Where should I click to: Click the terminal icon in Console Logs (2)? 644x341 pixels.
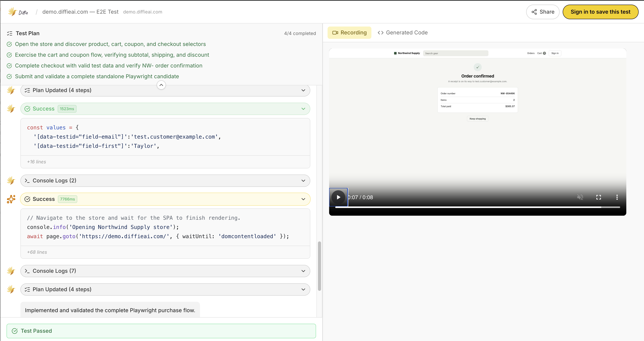point(27,180)
